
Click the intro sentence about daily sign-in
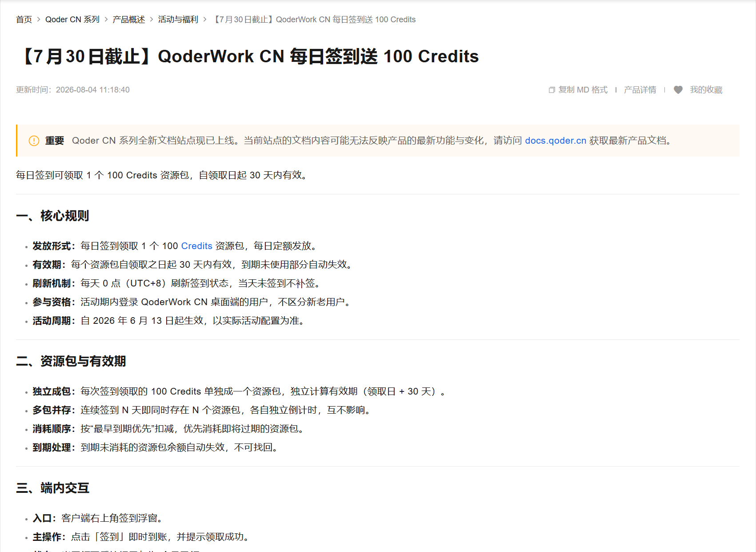tap(162, 175)
